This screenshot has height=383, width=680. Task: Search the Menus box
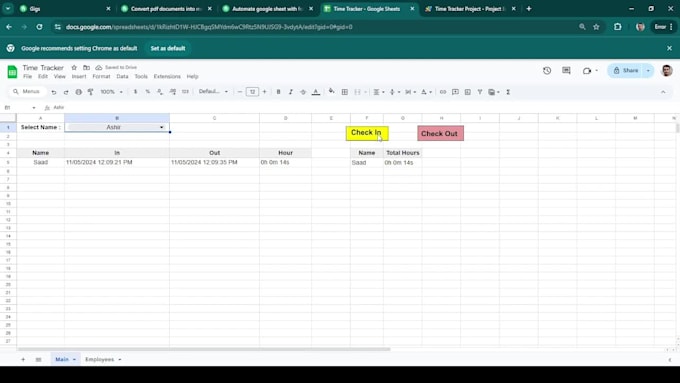27,92
